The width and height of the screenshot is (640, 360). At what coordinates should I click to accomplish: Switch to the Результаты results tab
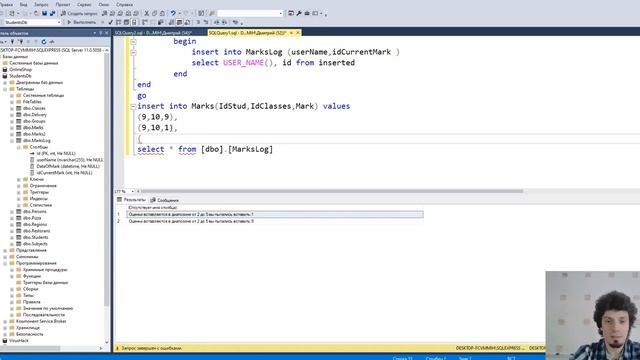pyautogui.click(x=131, y=200)
